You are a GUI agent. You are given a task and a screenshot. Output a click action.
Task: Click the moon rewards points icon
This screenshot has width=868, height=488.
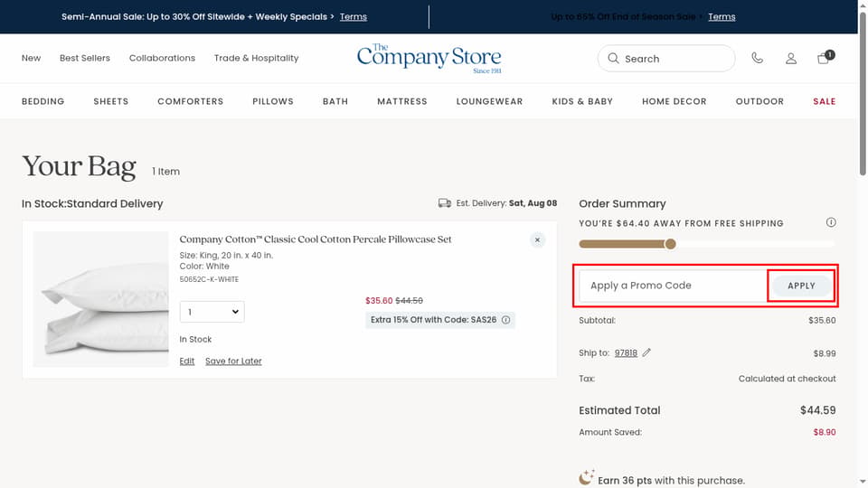tap(586, 477)
